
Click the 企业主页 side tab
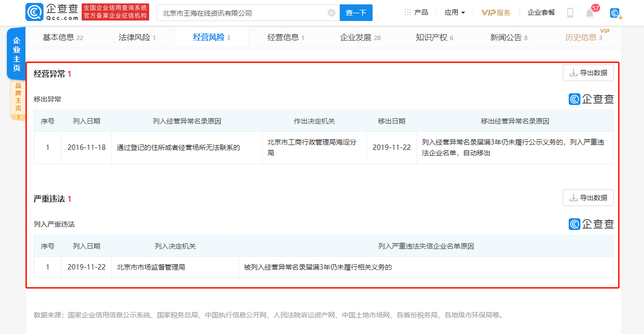coord(17,54)
